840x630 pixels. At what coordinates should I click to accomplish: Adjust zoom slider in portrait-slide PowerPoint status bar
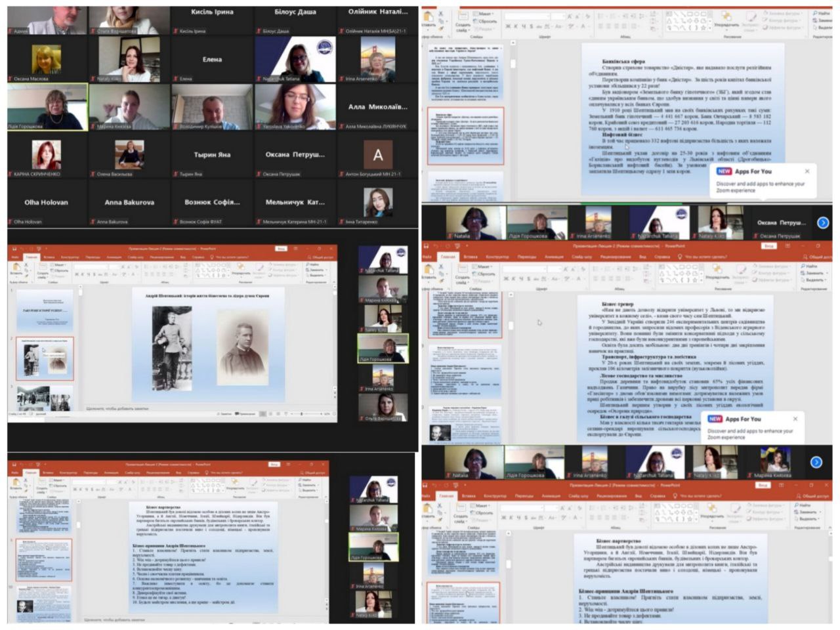[302, 414]
